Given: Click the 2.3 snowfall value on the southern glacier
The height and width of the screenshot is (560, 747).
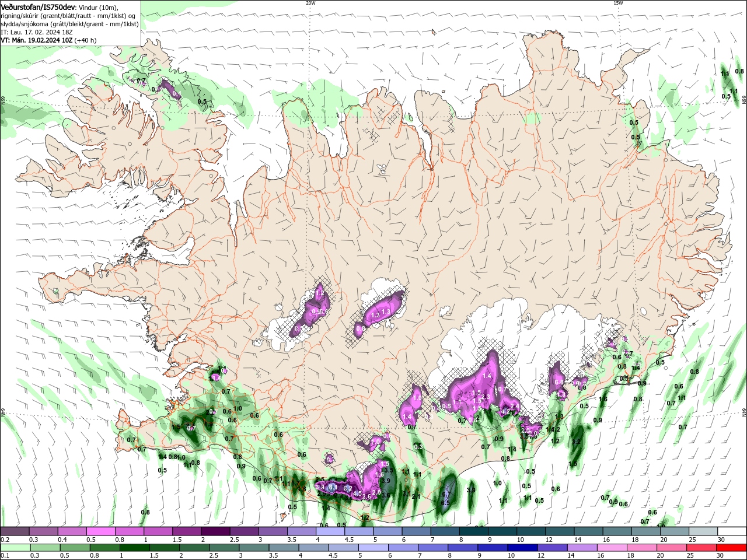Looking at the screenshot, I should [x=485, y=397].
